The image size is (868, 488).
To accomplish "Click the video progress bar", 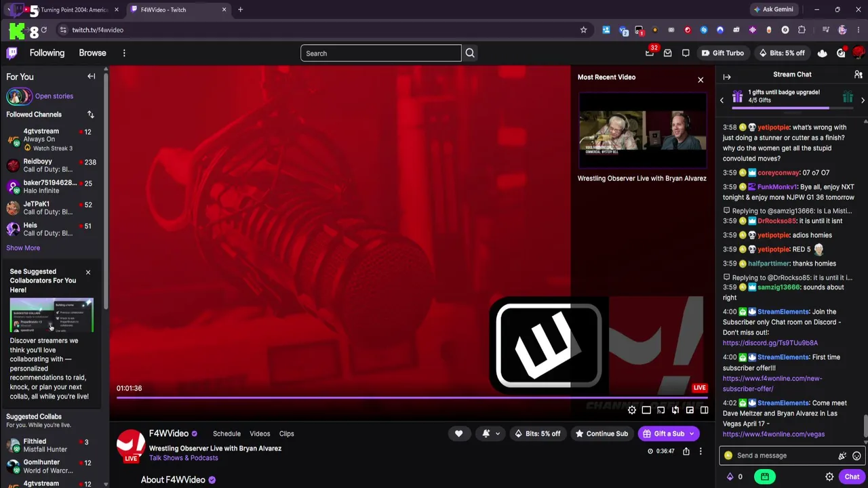I will (x=412, y=398).
